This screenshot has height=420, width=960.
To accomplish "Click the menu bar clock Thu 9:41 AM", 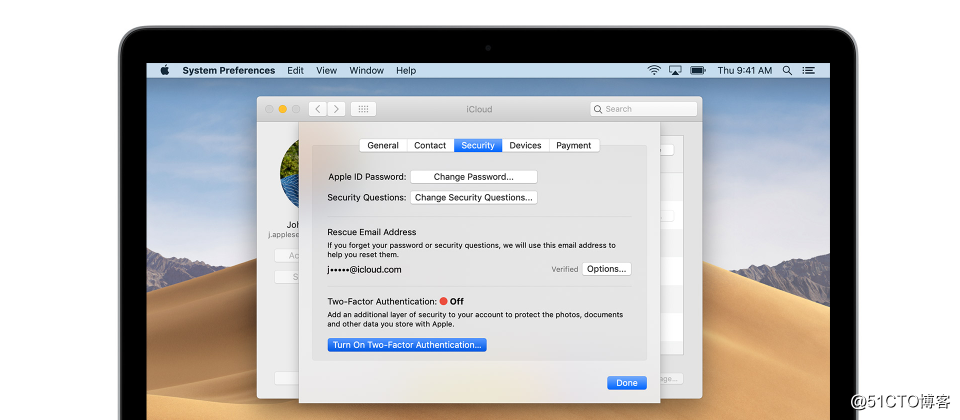I will tap(744, 70).
